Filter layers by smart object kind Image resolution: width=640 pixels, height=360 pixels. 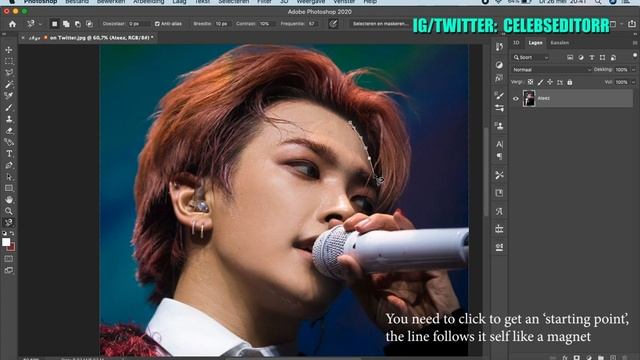tap(613, 58)
